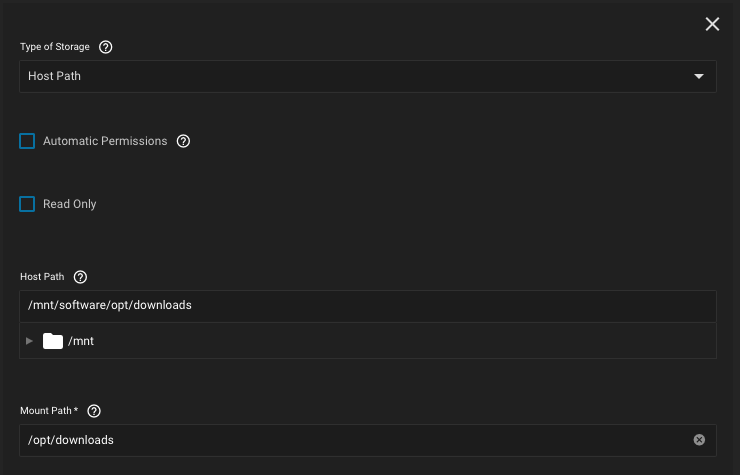Show help for Automatic Permissions
This screenshot has height=475, width=740.
[183, 141]
